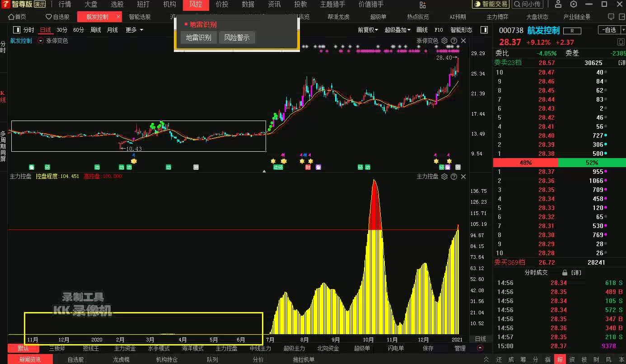Click the double-chevron expand icon in the bottom bar

tap(486, 359)
